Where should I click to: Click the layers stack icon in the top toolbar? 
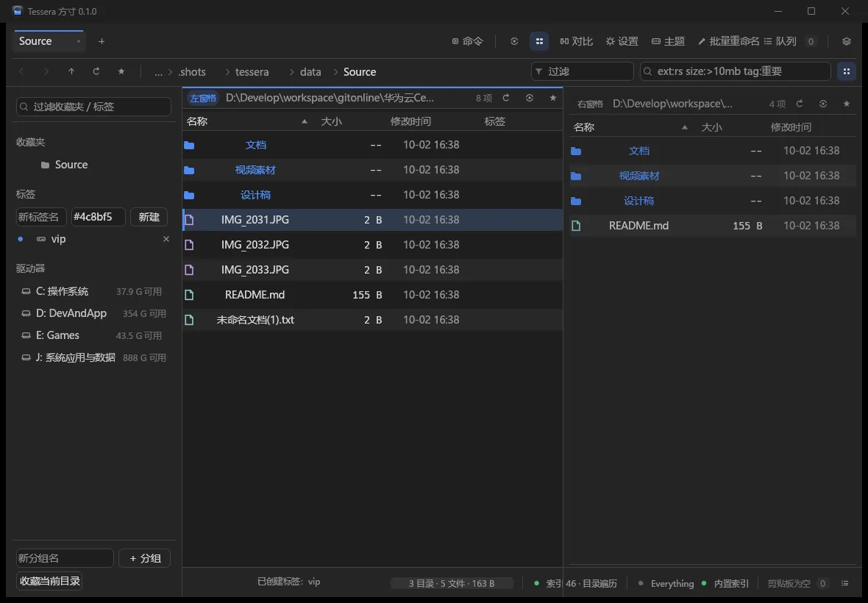[847, 41]
